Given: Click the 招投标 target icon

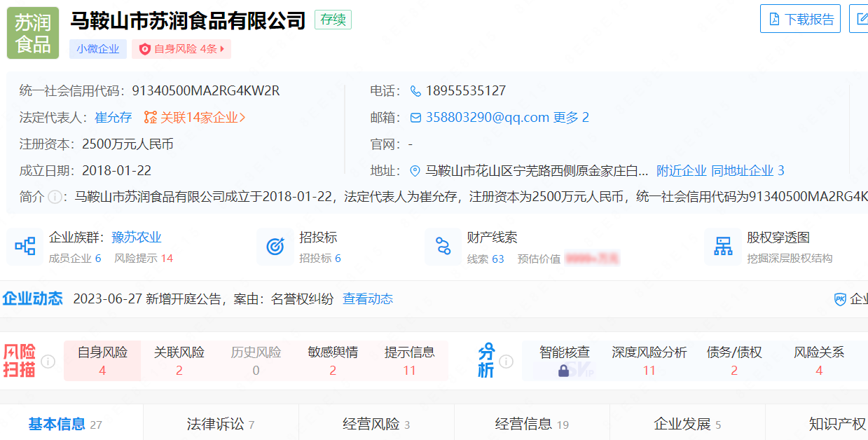Looking at the screenshot, I should 275,247.
